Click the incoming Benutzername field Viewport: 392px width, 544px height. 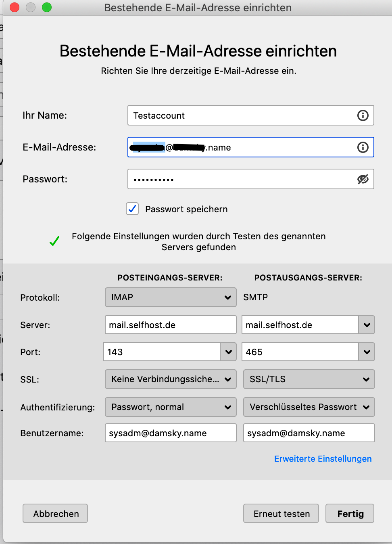click(x=171, y=433)
